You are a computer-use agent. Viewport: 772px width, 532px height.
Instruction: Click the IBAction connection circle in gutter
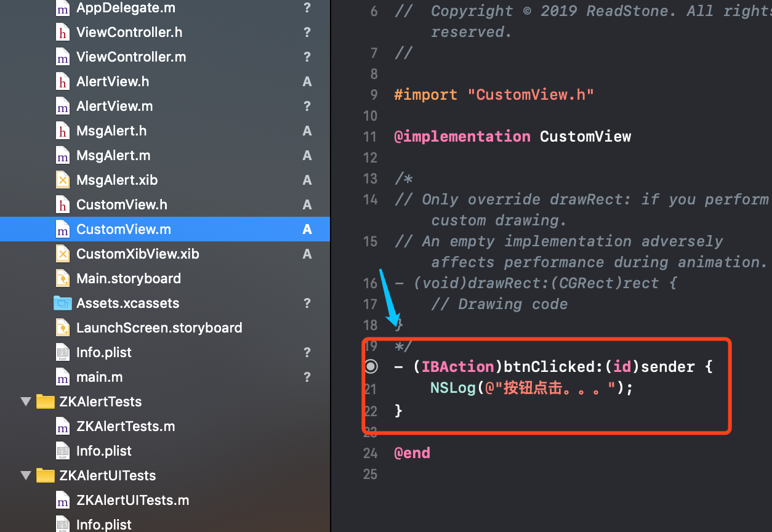pyautogui.click(x=371, y=367)
